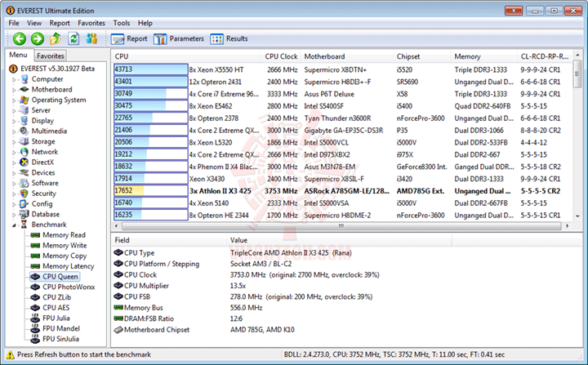Select the CPU ZLib benchmark
588x365 pixels.
pyautogui.click(x=56, y=297)
